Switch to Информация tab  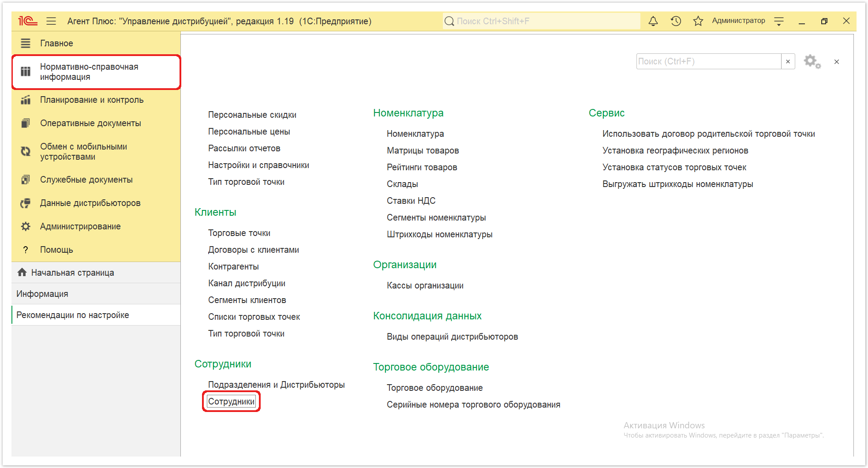tap(96, 294)
